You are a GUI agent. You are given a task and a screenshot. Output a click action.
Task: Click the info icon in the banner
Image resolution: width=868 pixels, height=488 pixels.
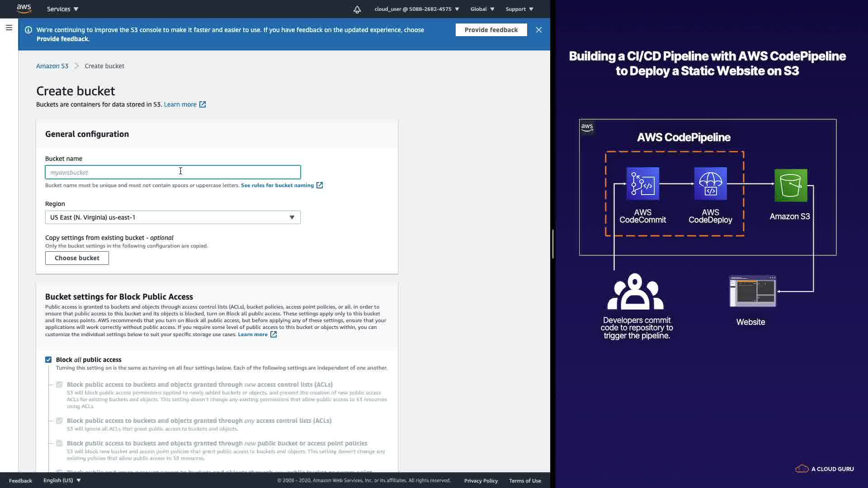tap(28, 30)
